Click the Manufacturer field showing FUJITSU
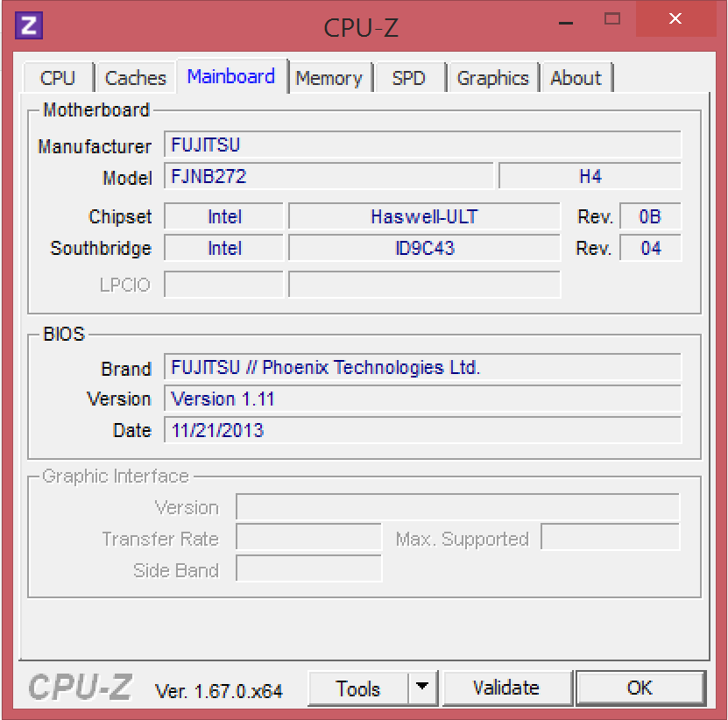The height and width of the screenshot is (720, 728). point(422,145)
